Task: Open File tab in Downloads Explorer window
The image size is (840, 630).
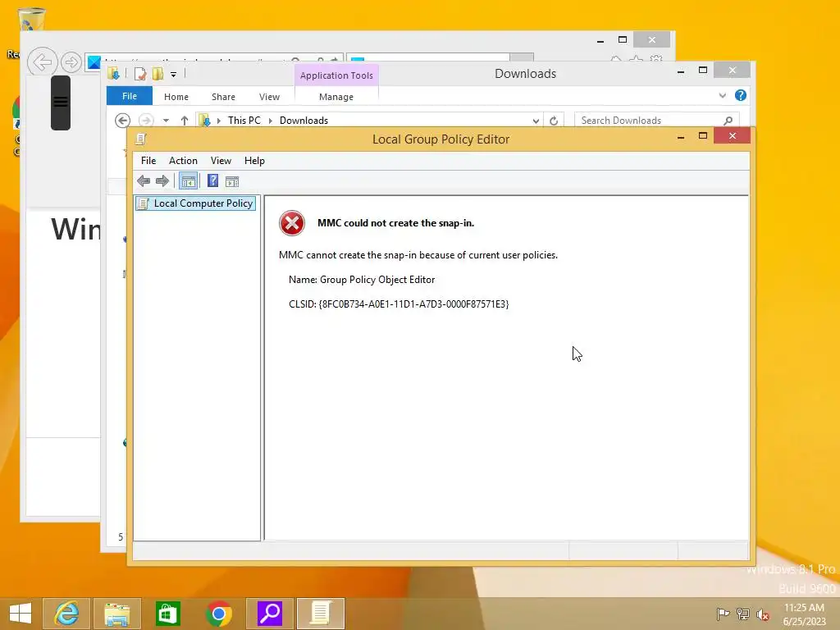Action: click(x=130, y=96)
